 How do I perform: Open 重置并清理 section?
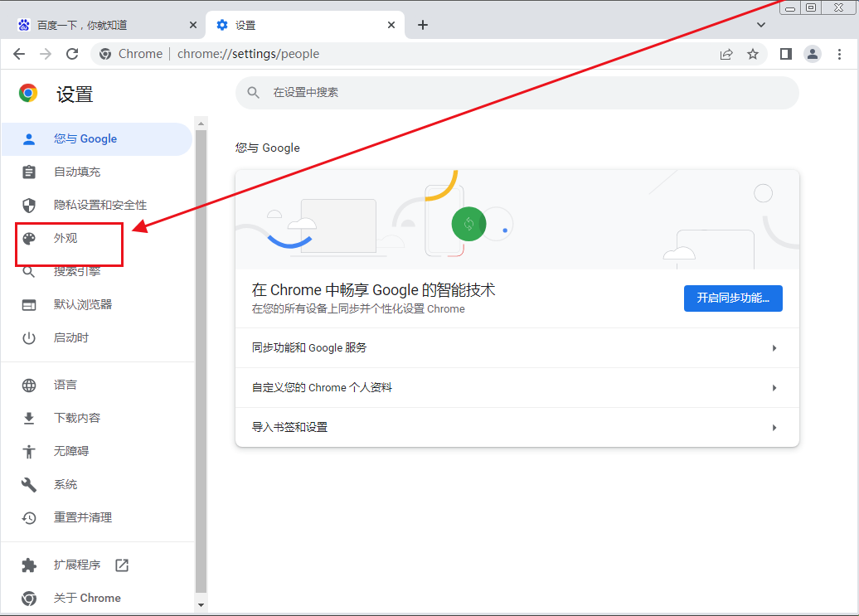click(97, 517)
